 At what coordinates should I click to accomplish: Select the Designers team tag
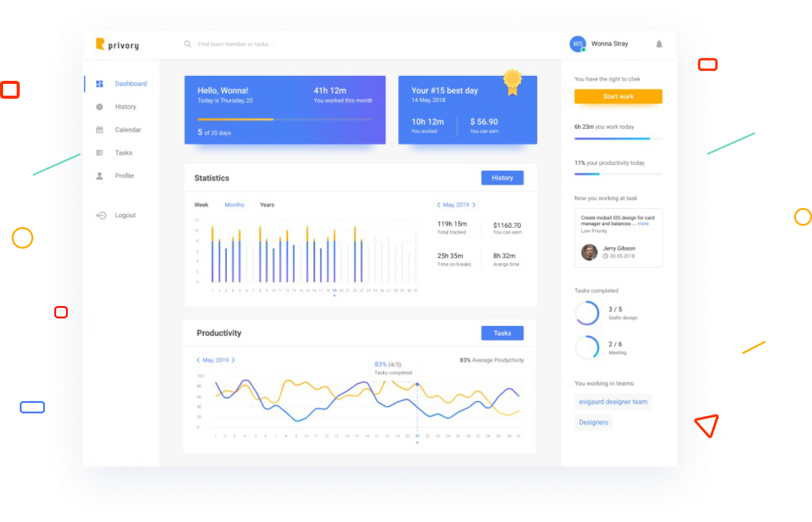594,423
